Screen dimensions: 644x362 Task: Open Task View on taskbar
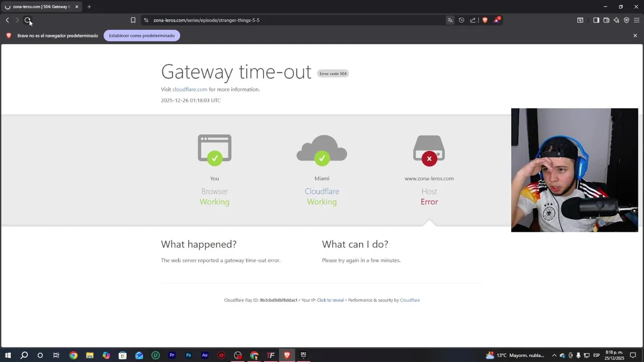[x=56, y=355]
